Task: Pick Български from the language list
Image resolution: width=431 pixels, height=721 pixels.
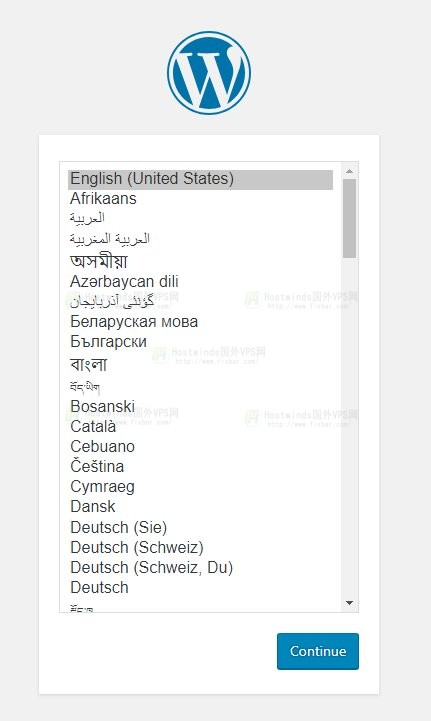Action: (201, 342)
